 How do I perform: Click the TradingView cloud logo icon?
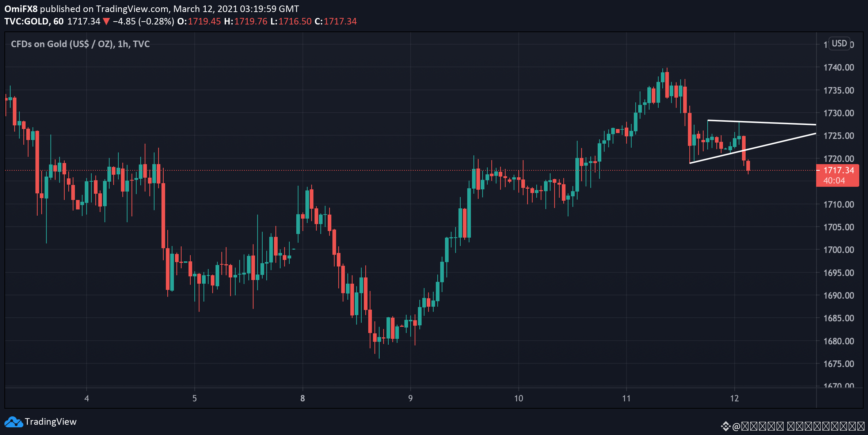point(14,422)
